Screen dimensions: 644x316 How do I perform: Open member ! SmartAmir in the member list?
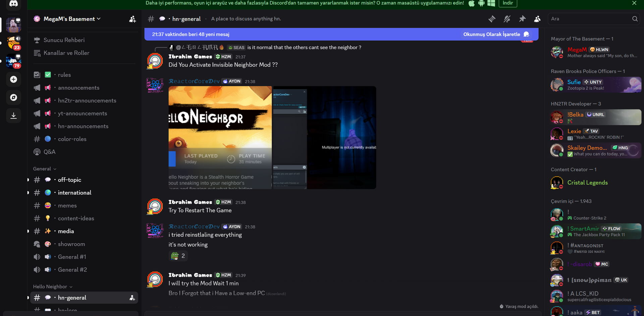[x=596, y=231]
